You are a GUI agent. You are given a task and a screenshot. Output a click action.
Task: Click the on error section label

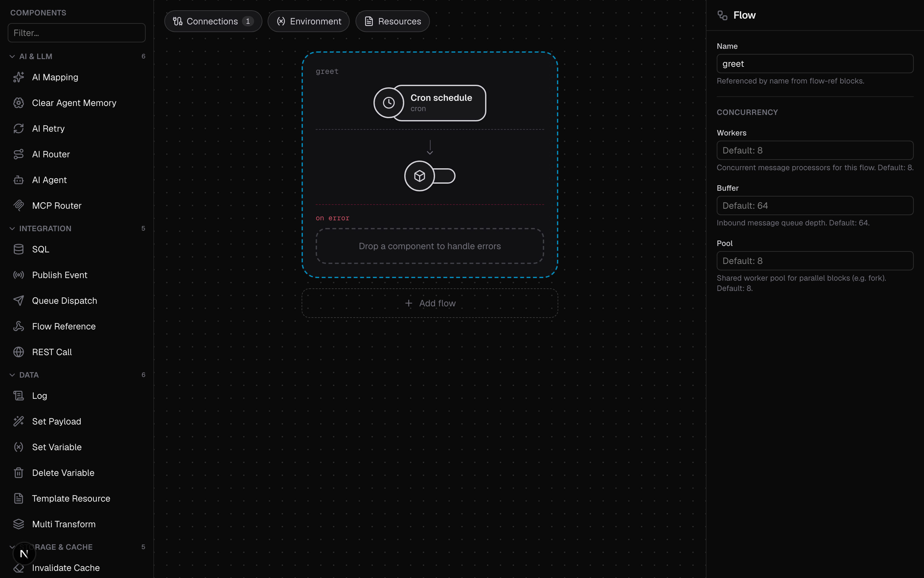332,218
